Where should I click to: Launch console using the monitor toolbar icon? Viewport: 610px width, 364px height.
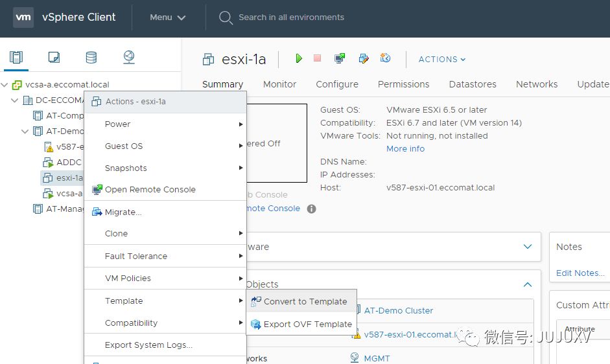[340, 59]
